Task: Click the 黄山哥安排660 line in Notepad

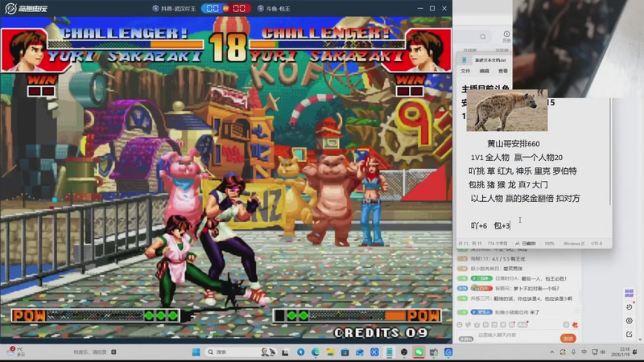Action: (x=514, y=144)
